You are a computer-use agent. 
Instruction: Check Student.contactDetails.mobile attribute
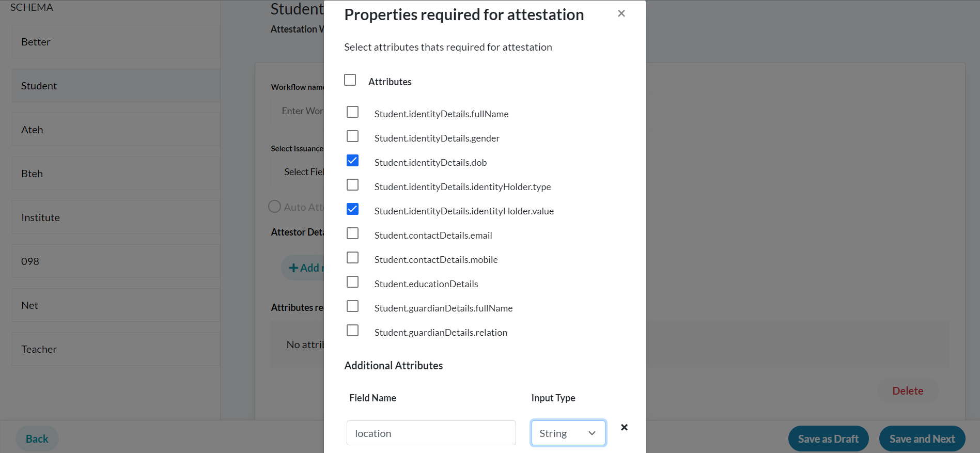click(353, 257)
